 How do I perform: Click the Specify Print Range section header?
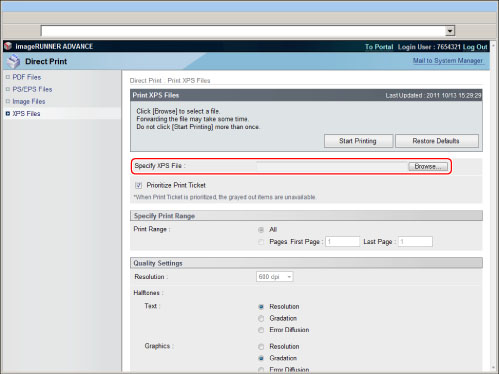tap(306, 216)
